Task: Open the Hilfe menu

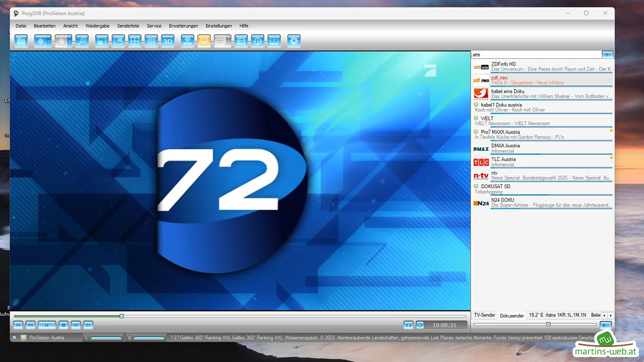Action: (x=244, y=26)
